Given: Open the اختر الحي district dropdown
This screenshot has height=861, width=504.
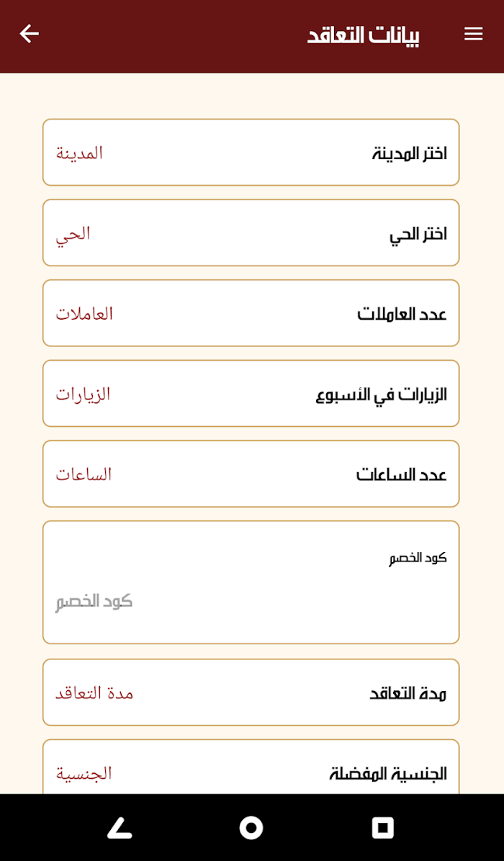Looking at the screenshot, I should [251, 233].
